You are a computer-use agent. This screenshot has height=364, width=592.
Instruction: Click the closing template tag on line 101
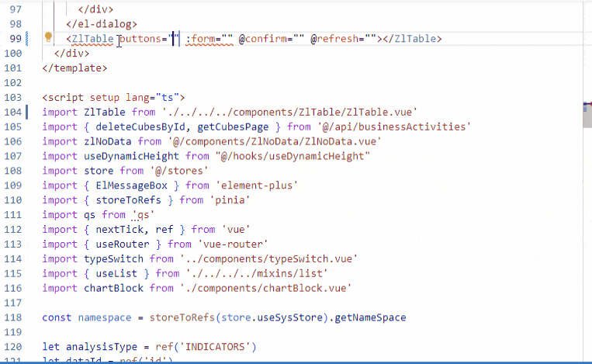pos(74,68)
